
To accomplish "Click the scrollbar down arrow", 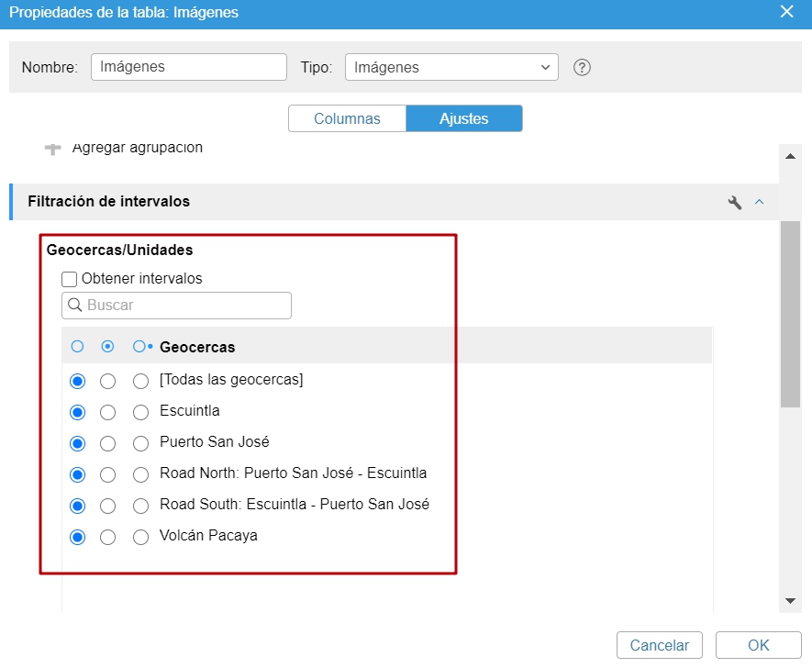I will (789, 601).
